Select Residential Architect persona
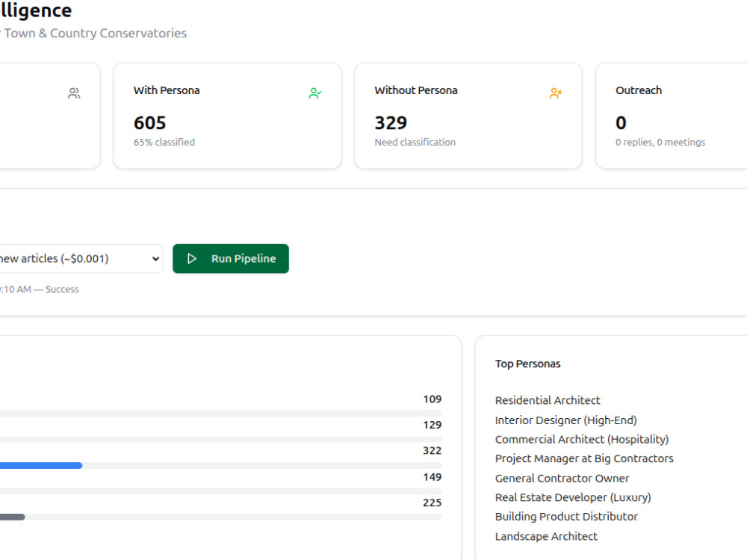Screen dimensions: 747x560 pos(548,400)
